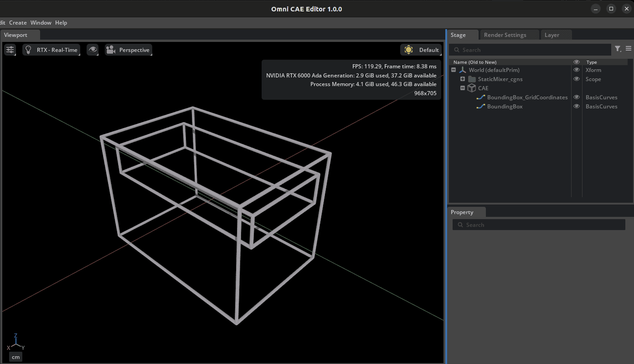This screenshot has width=634, height=364.
Task: Select the CAE cube icon in Stage tree
Action: pyautogui.click(x=472, y=88)
